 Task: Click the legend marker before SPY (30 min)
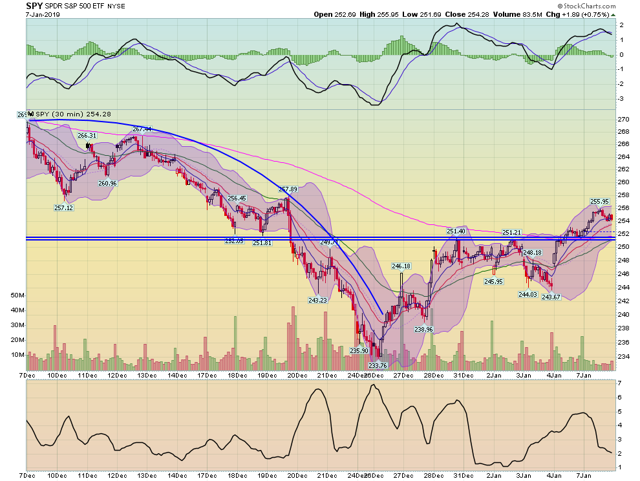31,114
